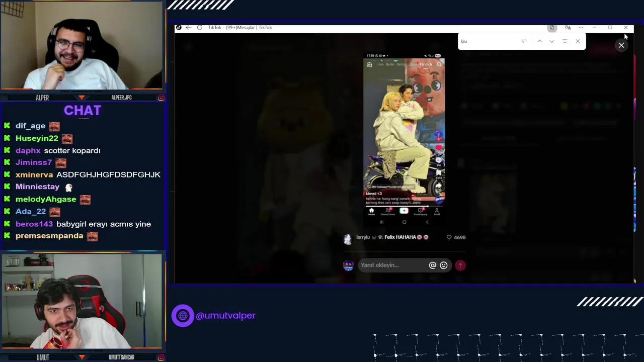Click beros143 message 'babygirl erayı acmıs yine'
Screen dimensions: 644x362
click(104, 224)
